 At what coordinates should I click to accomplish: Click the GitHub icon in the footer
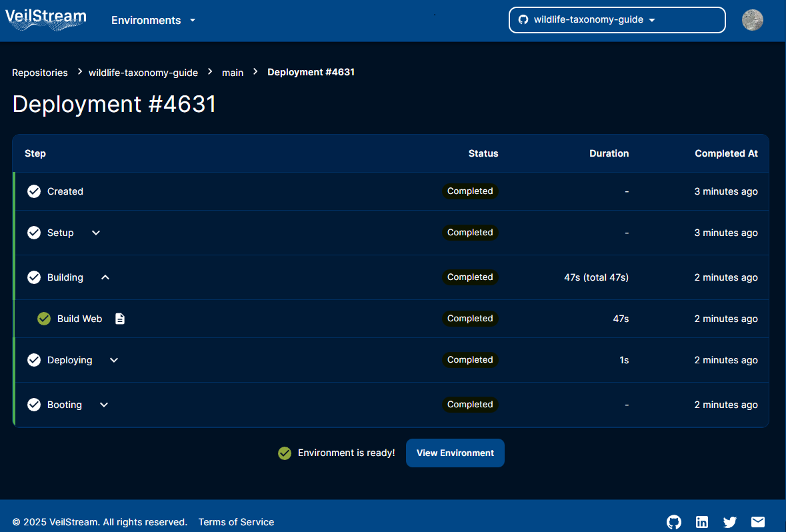pyautogui.click(x=674, y=522)
